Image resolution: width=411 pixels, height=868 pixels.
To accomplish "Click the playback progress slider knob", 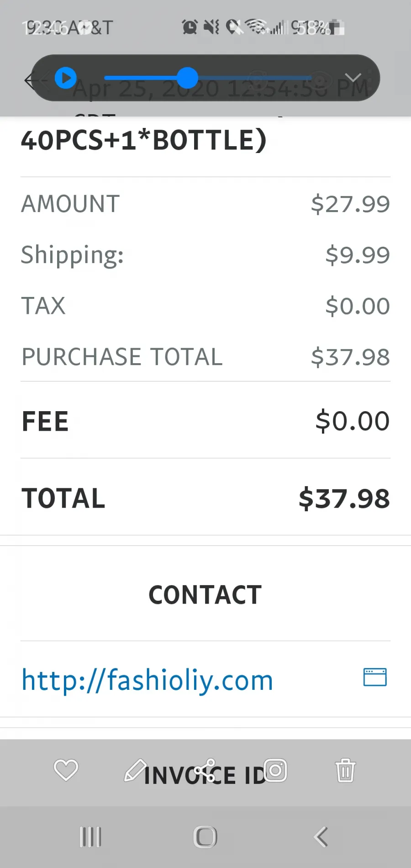I will [x=187, y=78].
